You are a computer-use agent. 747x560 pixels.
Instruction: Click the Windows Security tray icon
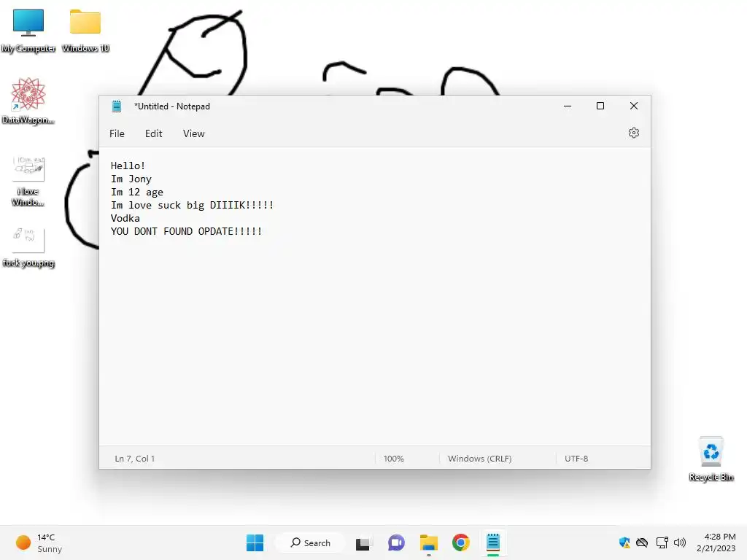click(624, 542)
